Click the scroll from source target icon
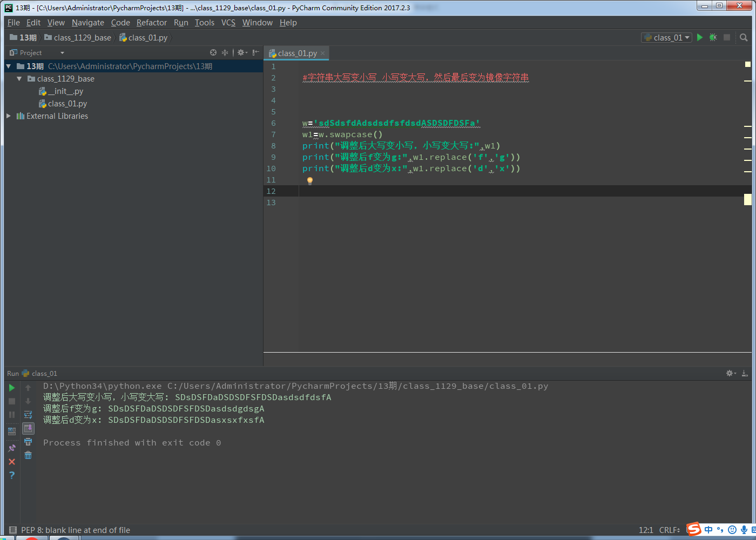 (x=213, y=52)
